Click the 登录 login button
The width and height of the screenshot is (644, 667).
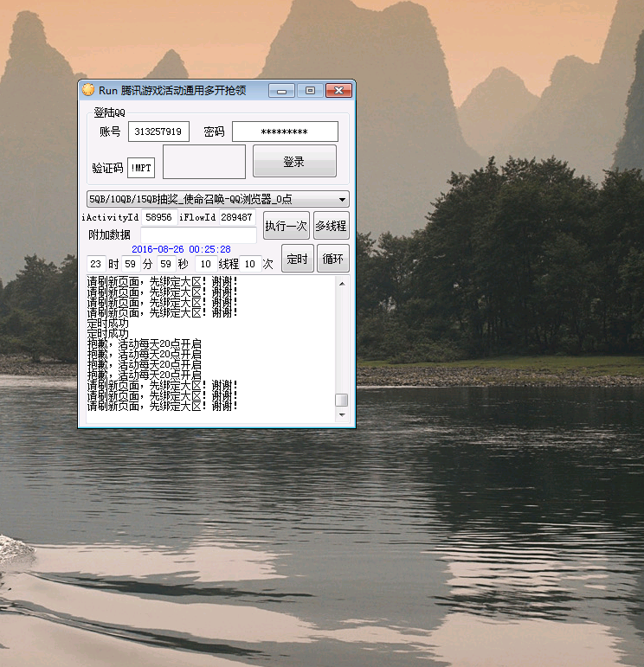(x=294, y=161)
